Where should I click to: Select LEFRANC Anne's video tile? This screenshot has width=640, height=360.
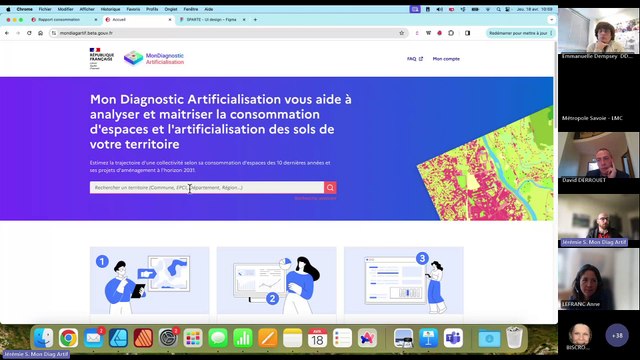click(x=598, y=280)
